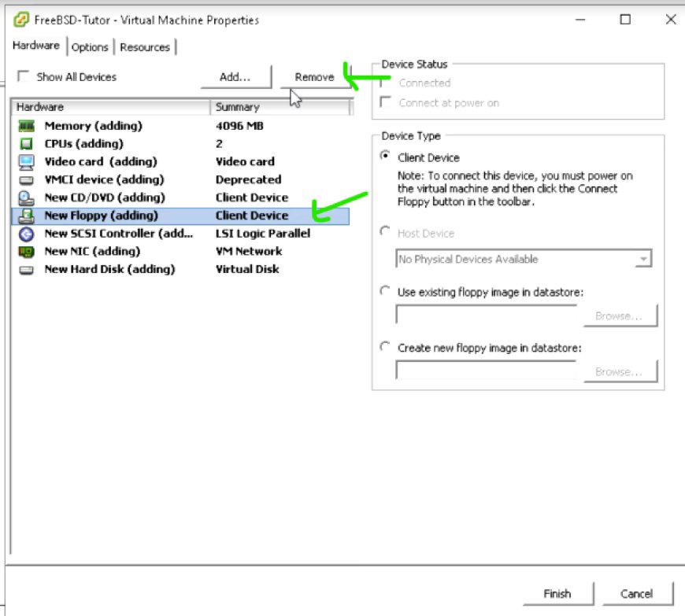Click the Hardware column header
Image resolution: width=685 pixels, height=616 pixels.
click(x=110, y=107)
